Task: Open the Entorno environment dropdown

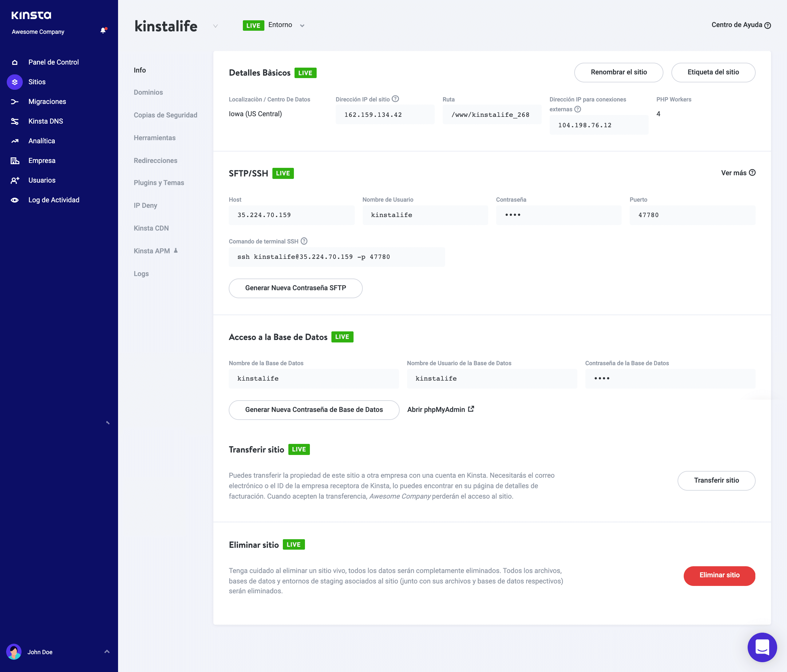Action: click(x=302, y=25)
